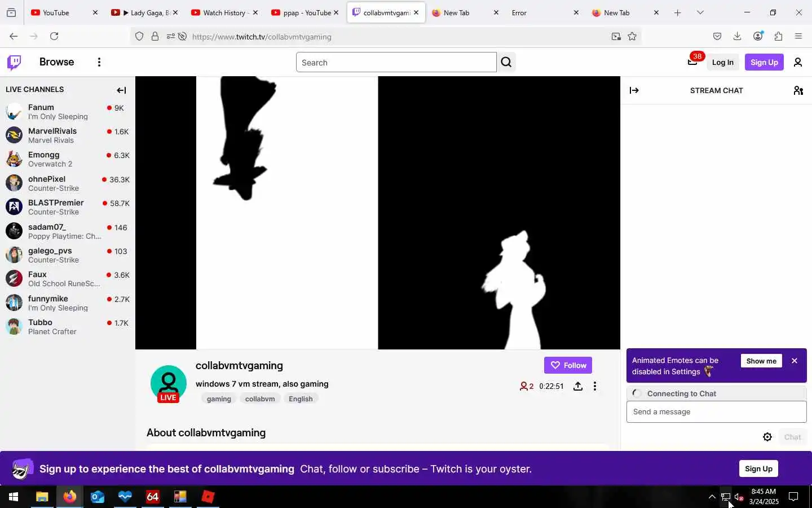Open Fanum live channel

68,112
